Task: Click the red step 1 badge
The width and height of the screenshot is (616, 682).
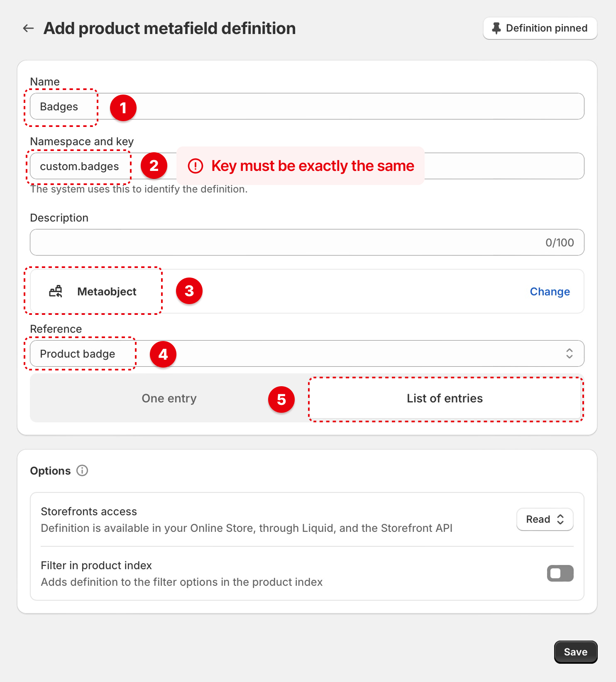Action: (x=123, y=108)
